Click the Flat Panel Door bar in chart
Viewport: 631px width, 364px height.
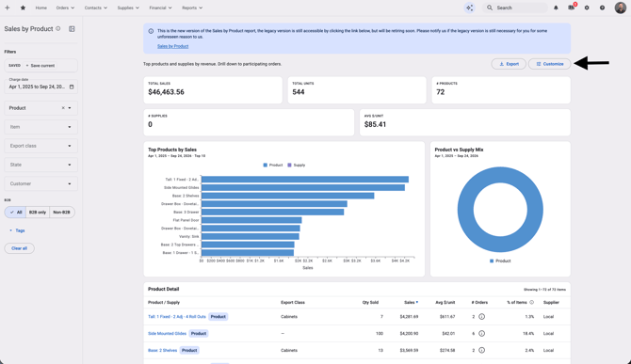pos(251,220)
